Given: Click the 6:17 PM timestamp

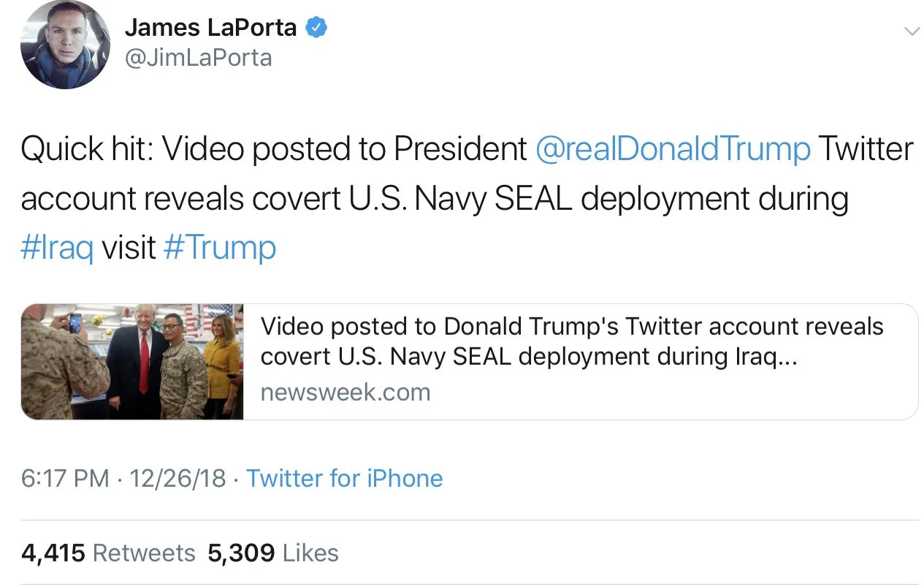Looking at the screenshot, I should click(65, 479).
